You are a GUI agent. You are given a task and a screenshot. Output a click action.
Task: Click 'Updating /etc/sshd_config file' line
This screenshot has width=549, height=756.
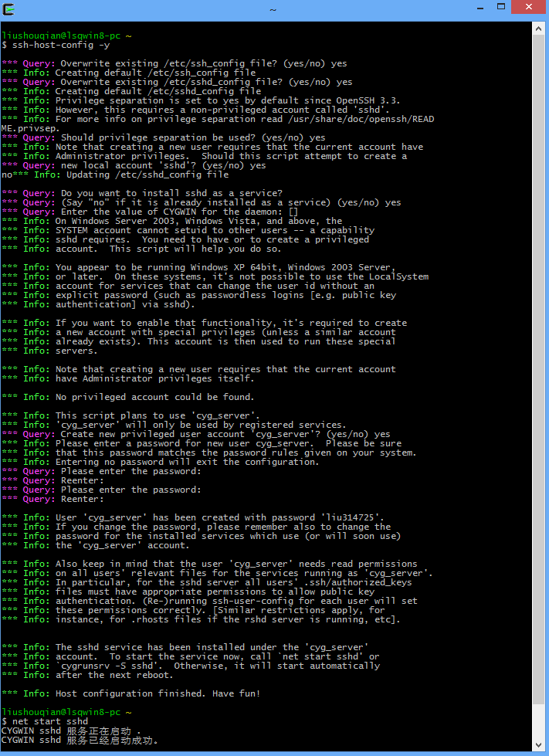point(115,175)
